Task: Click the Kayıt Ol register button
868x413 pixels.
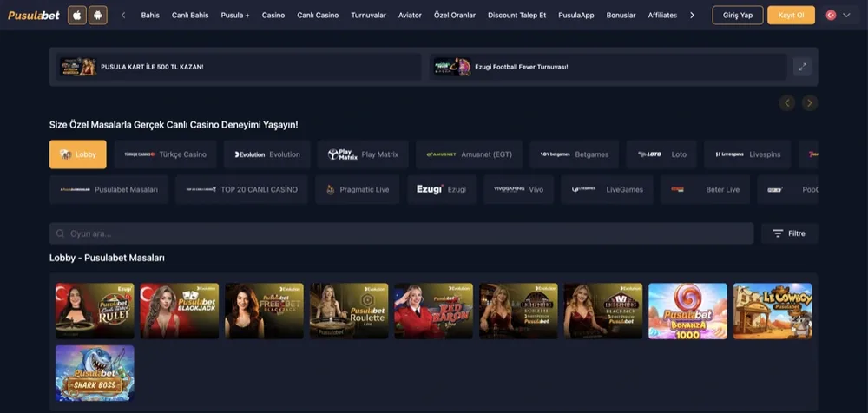Action: click(x=791, y=15)
